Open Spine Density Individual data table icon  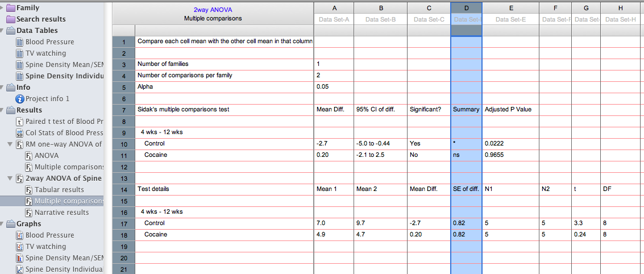pos(20,76)
